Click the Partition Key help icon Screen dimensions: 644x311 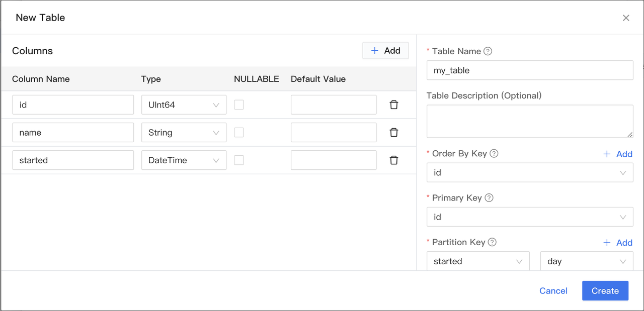[x=492, y=242]
